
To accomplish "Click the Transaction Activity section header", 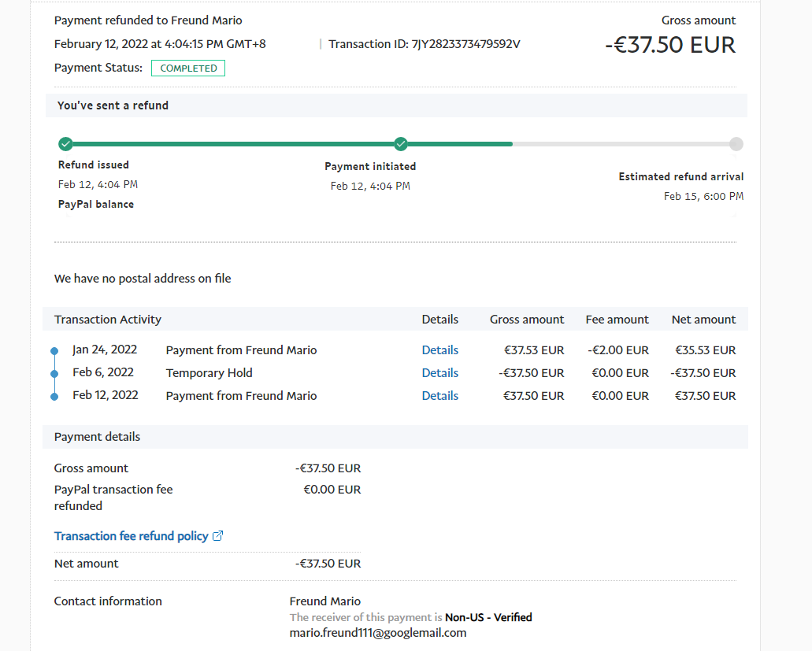I will coord(108,320).
